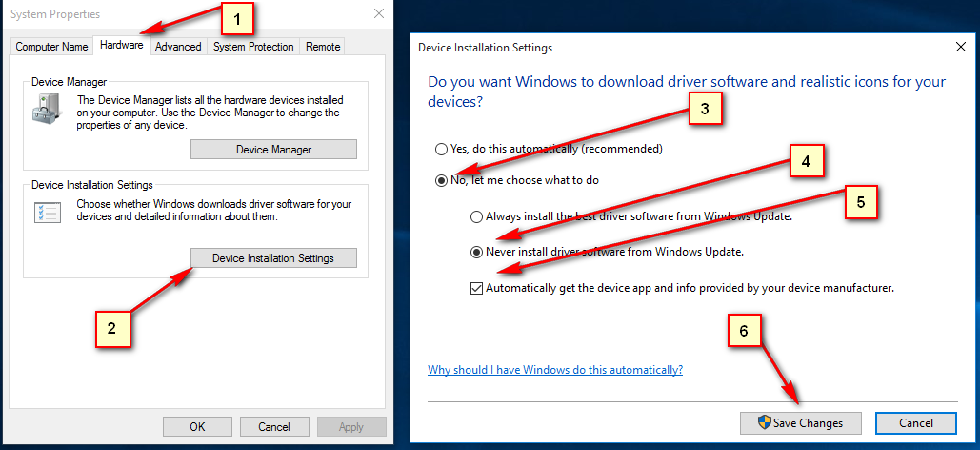Click 'The Device Manager lists all' description
The height and width of the screenshot is (450, 980).
pyautogui.click(x=210, y=112)
